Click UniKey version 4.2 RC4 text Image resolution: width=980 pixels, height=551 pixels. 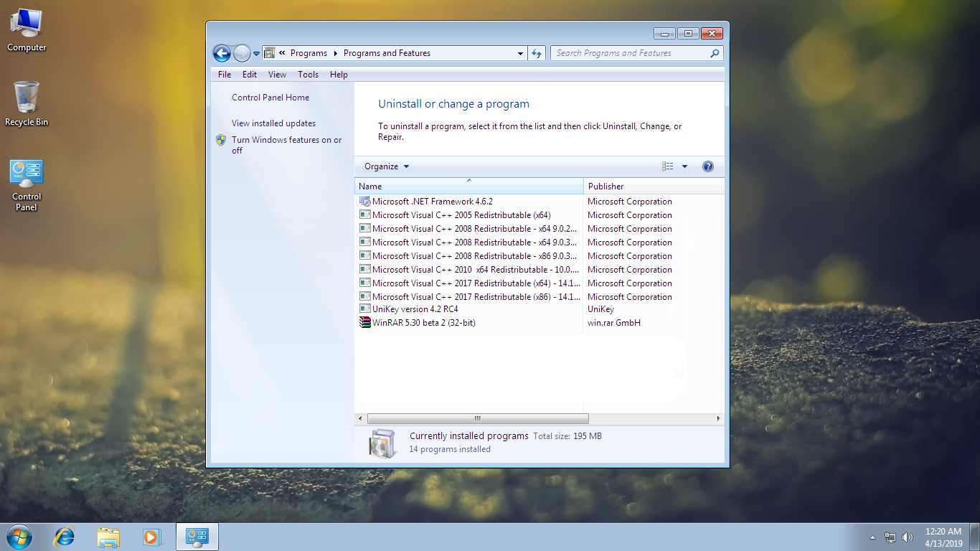(415, 309)
